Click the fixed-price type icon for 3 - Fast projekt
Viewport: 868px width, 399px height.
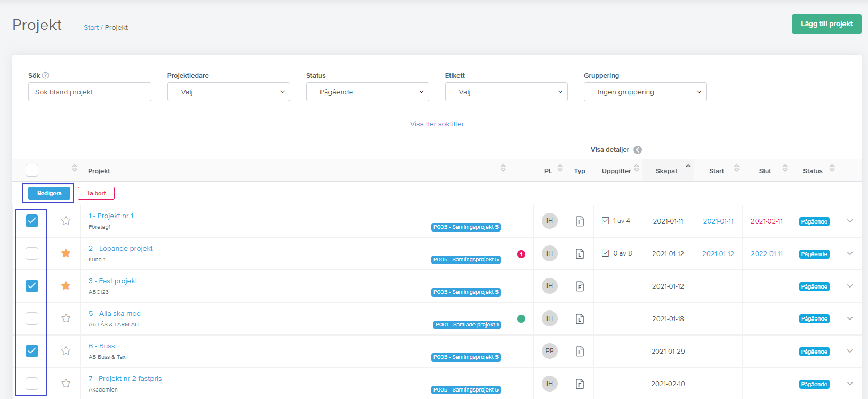pyautogui.click(x=580, y=286)
